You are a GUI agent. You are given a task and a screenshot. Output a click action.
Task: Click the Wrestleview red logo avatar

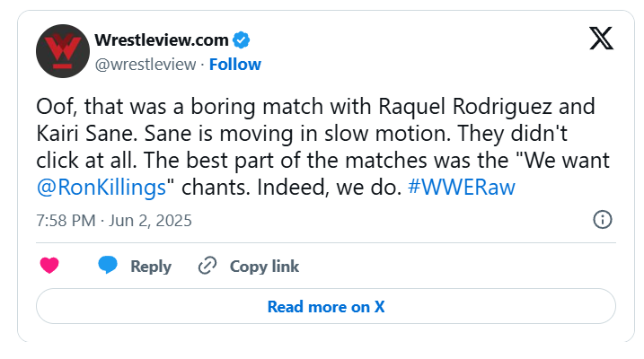[x=62, y=51]
